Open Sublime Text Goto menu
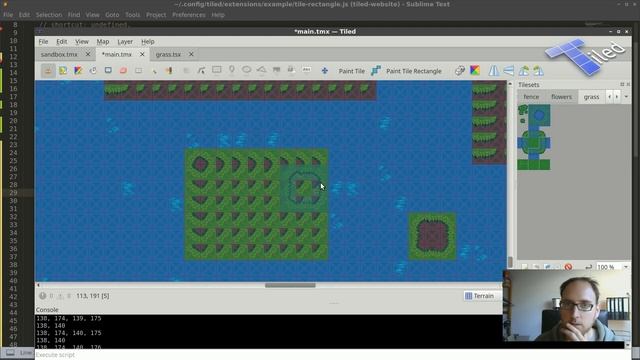This screenshot has height=360, width=640. 112,15
